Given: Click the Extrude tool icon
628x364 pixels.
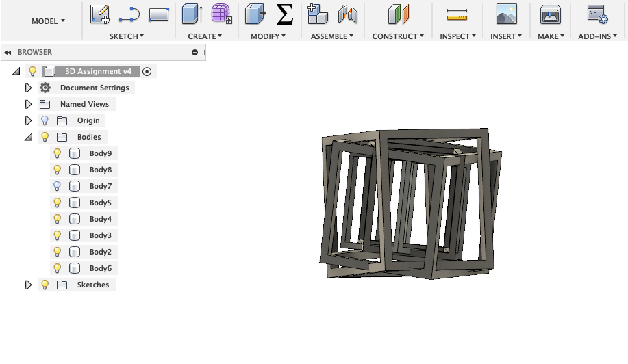Looking at the screenshot, I should coord(192,14).
